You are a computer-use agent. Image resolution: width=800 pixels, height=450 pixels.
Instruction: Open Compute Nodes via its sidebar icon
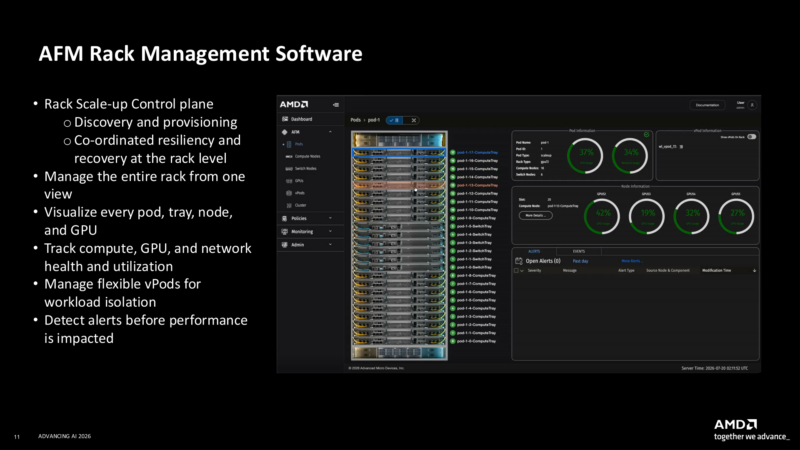click(289, 156)
